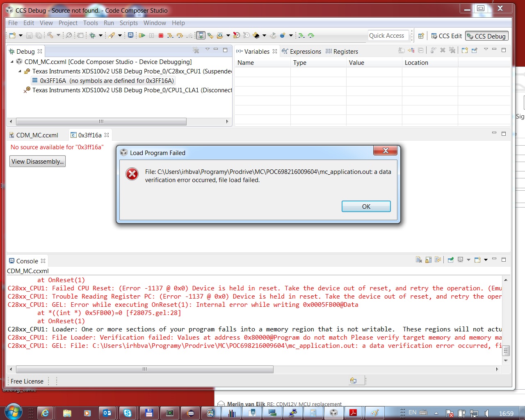Click the Windows Start button
The height and width of the screenshot is (420, 525).
[13, 412]
